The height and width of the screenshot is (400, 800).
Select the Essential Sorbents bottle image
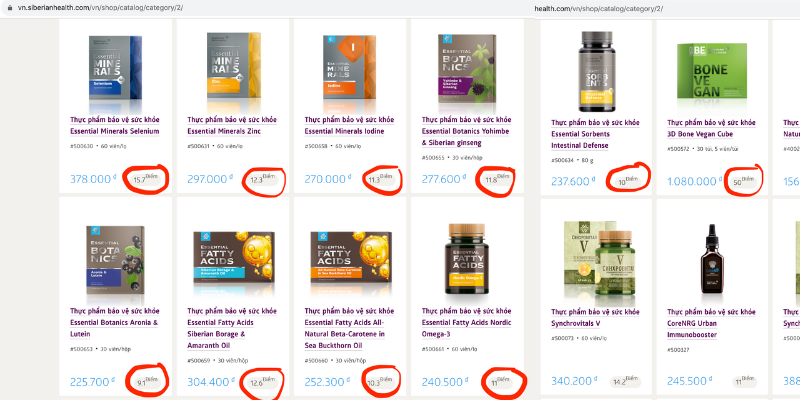[596, 71]
